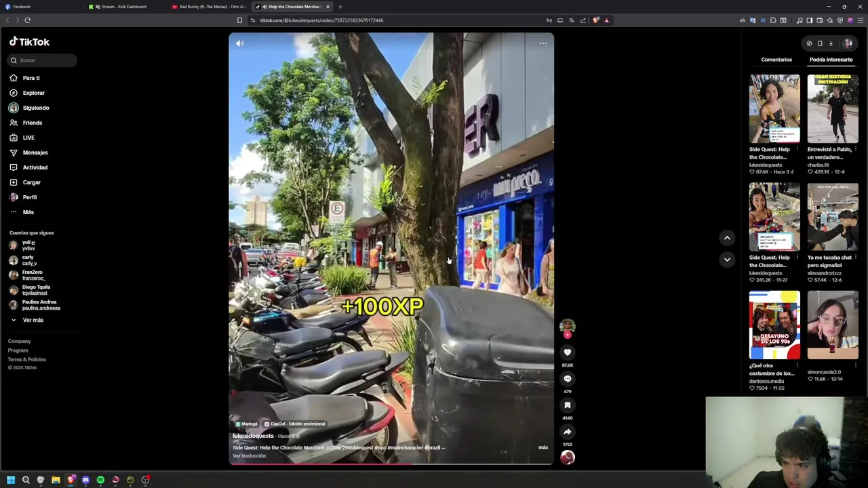Open Ya me tocaba chat video thumbnail

pos(833,217)
